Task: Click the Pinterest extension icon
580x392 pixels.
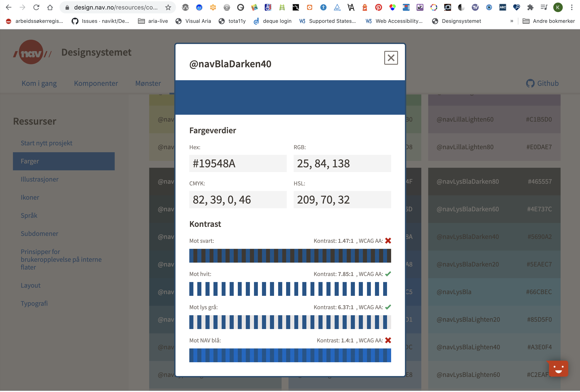Action: point(378,8)
